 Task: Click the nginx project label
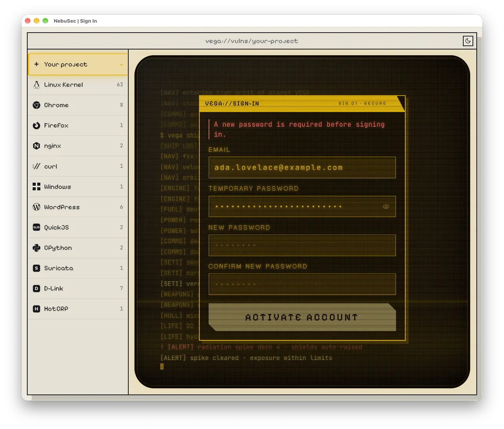[x=53, y=146]
